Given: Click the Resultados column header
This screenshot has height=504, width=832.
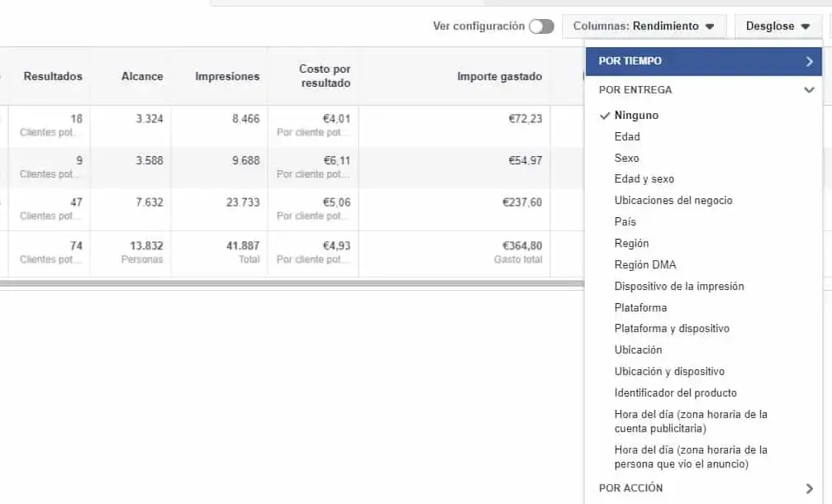Looking at the screenshot, I should (x=53, y=77).
